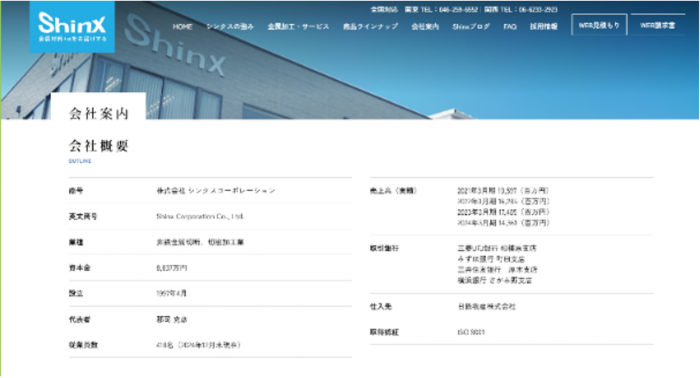Select 金属加工・サービス in the navigation

pyautogui.click(x=298, y=27)
